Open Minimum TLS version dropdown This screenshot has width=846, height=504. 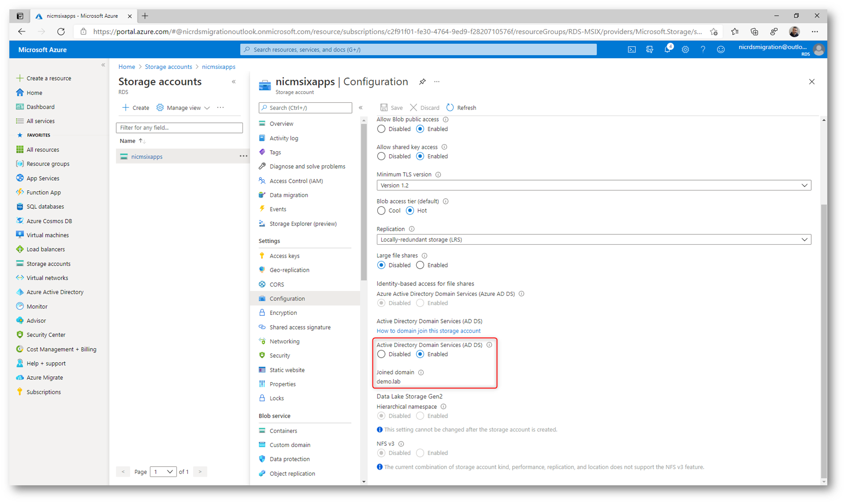click(594, 185)
